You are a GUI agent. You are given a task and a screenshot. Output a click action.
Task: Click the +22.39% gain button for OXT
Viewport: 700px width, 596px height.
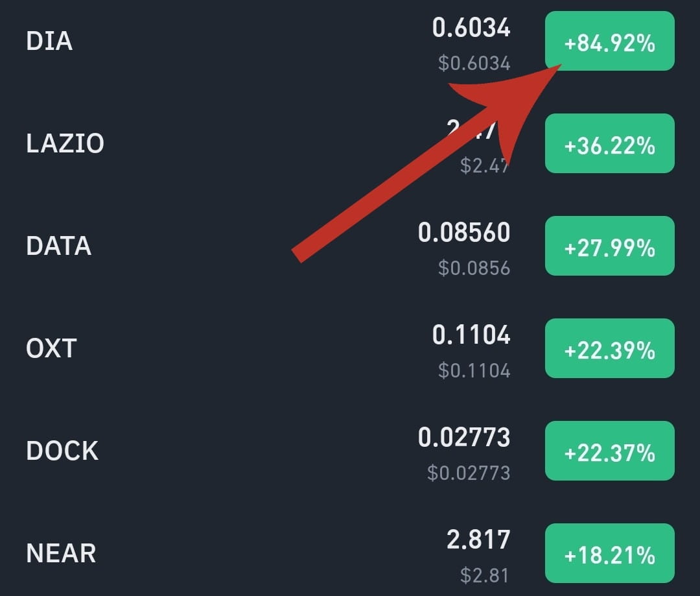(x=609, y=348)
